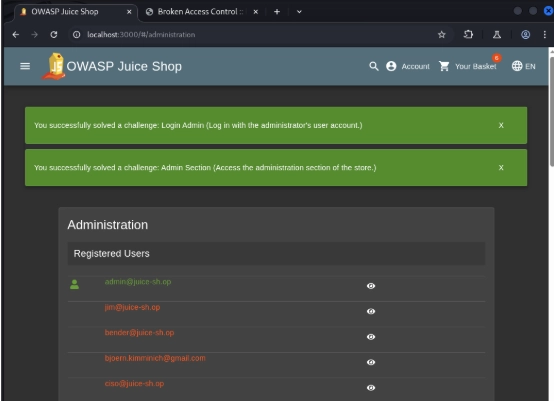The width and height of the screenshot is (554, 401).
Task: Expand the tab search dropdown arrow
Action: [x=299, y=12]
